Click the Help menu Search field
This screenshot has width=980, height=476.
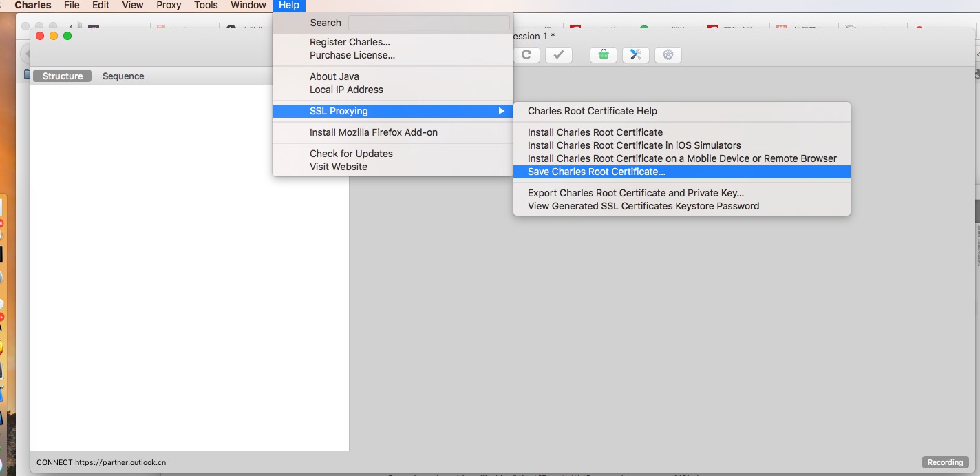[429, 23]
